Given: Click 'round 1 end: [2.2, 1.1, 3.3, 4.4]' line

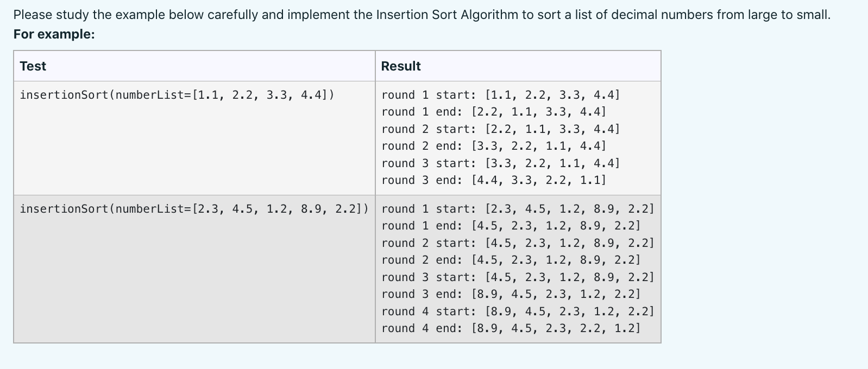Looking at the screenshot, I should click(493, 112).
